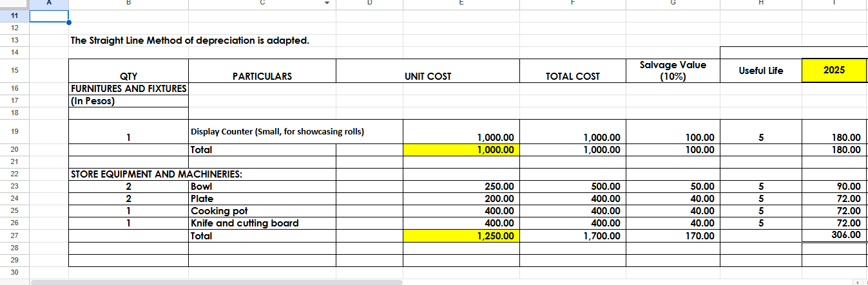Select 72.00 in the Plate row
Image resolution: width=868 pixels, height=285 pixels.
tap(834, 199)
